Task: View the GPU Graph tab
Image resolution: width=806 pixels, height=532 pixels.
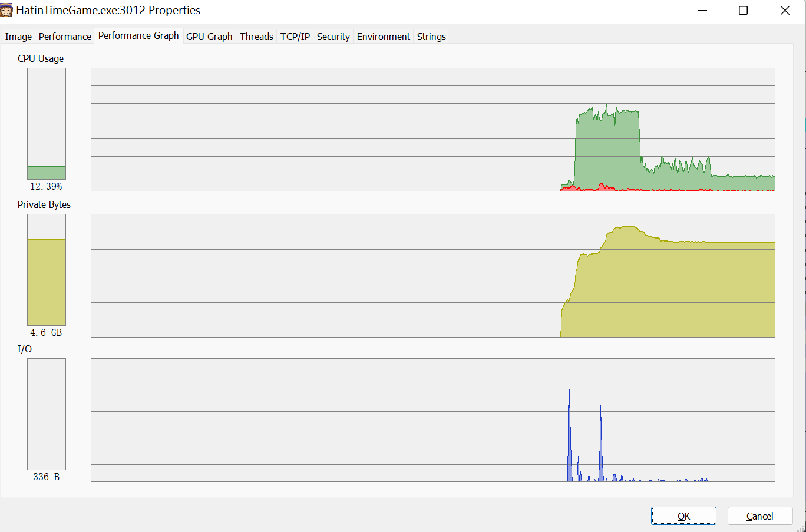Action: tap(209, 37)
